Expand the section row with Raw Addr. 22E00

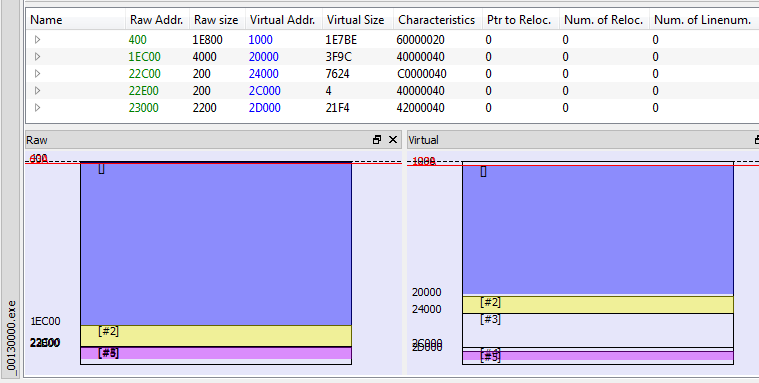(x=37, y=91)
